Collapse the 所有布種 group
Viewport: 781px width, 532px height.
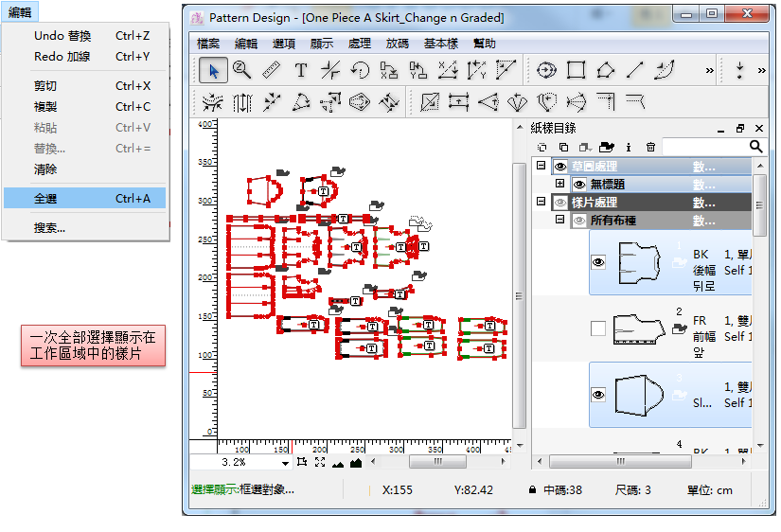coord(560,220)
